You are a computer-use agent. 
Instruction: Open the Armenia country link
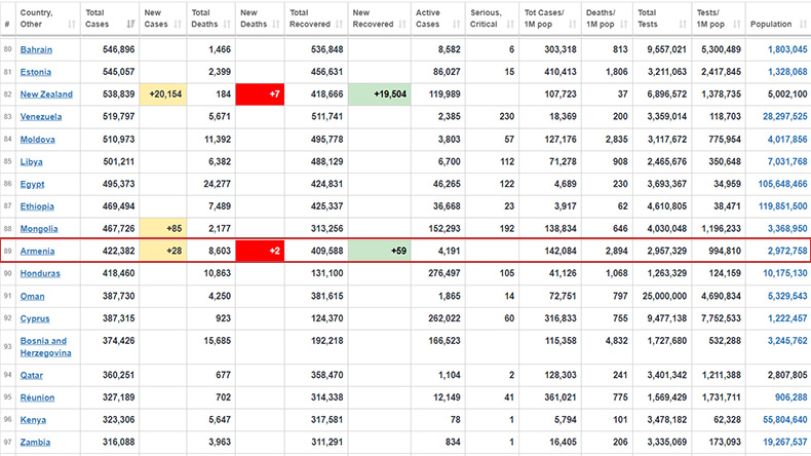[x=37, y=251]
